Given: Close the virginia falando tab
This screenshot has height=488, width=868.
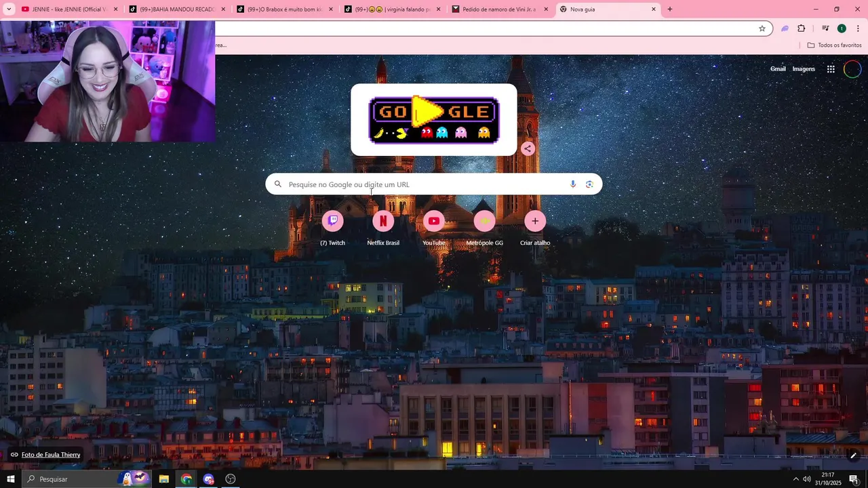Looking at the screenshot, I should click(438, 9).
